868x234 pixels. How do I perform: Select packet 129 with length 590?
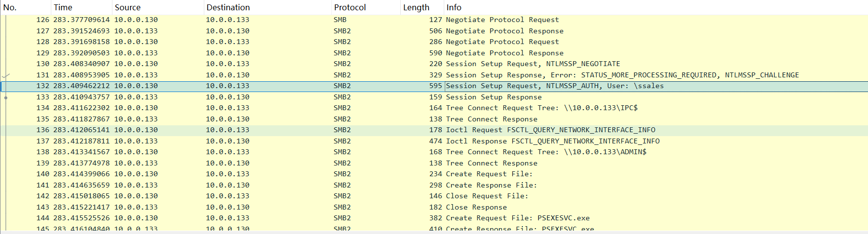click(504, 53)
